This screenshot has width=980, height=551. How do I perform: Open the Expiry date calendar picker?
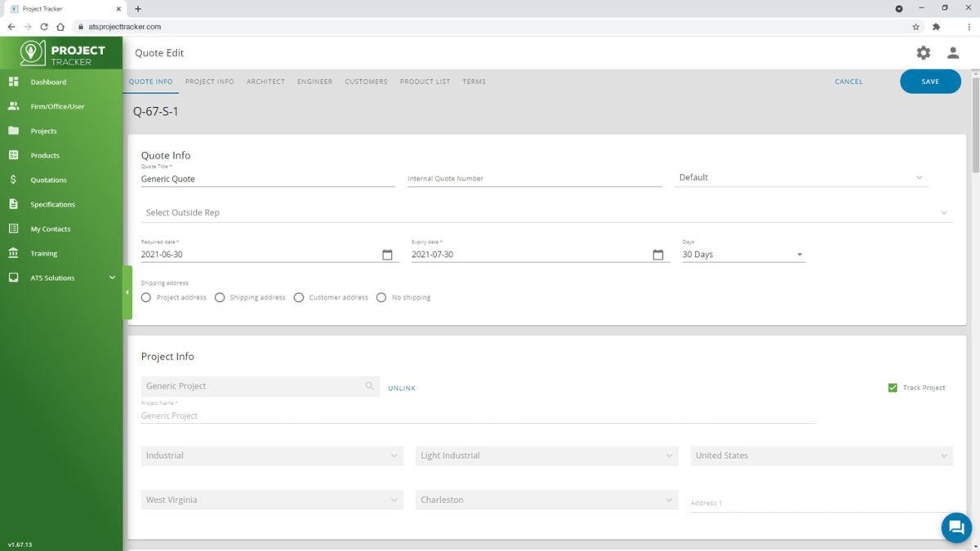pyautogui.click(x=658, y=255)
